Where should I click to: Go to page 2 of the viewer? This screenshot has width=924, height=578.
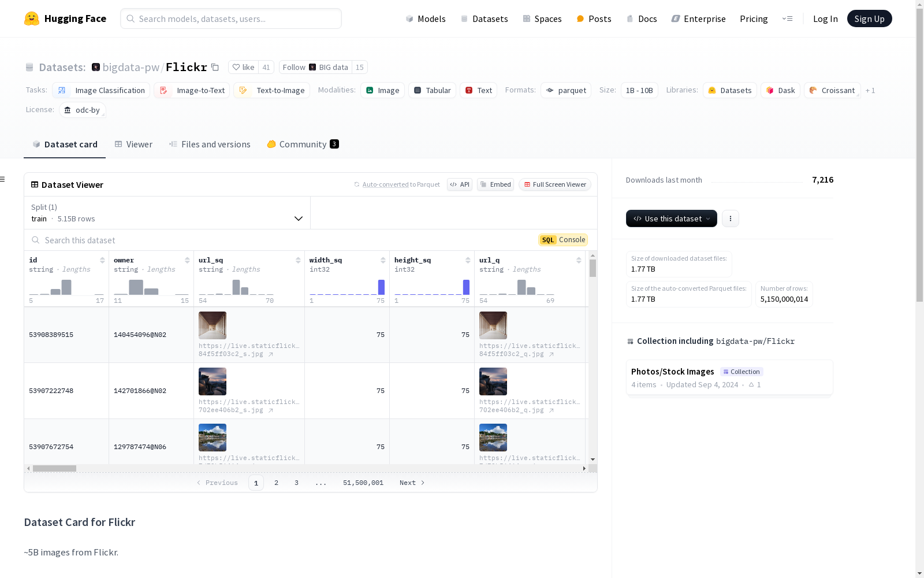[276, 483]
